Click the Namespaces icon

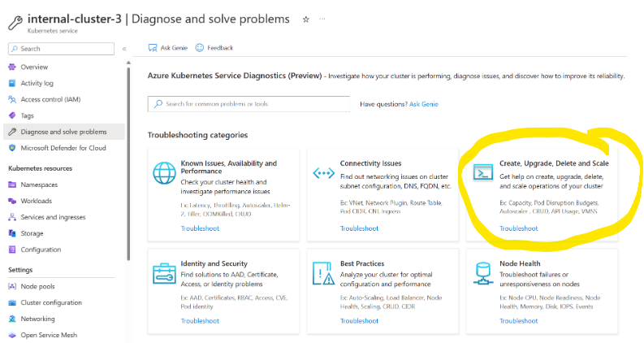(12, 185)
